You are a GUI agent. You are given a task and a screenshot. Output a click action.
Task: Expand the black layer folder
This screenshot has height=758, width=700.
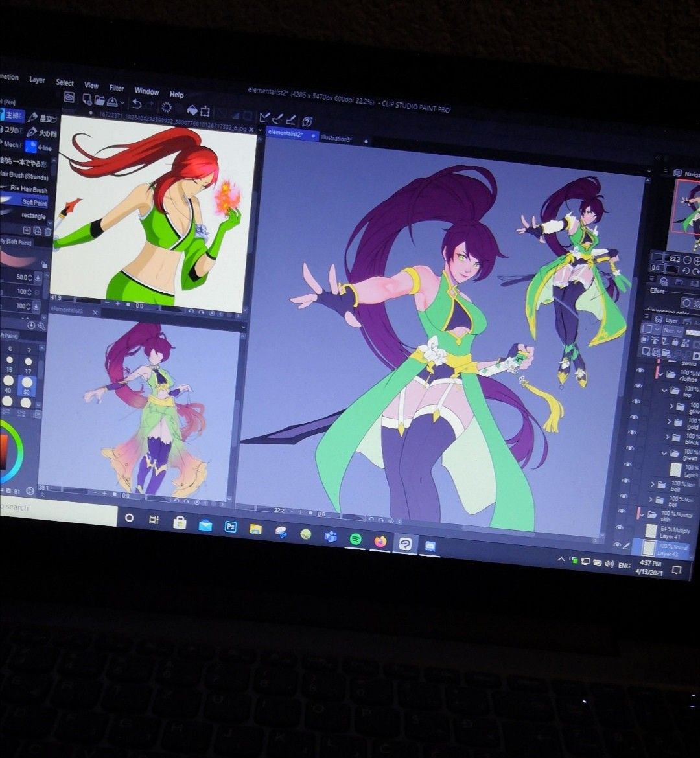pos(668,437)
